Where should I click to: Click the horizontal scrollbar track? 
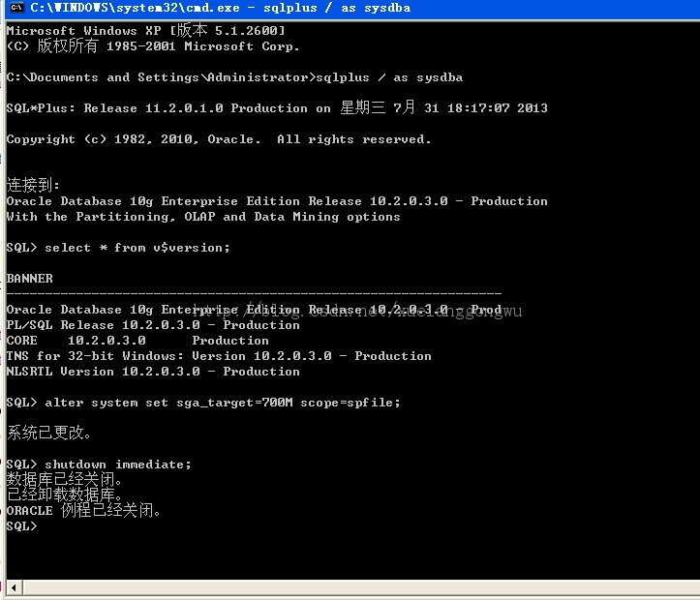[x=361, y=587]
